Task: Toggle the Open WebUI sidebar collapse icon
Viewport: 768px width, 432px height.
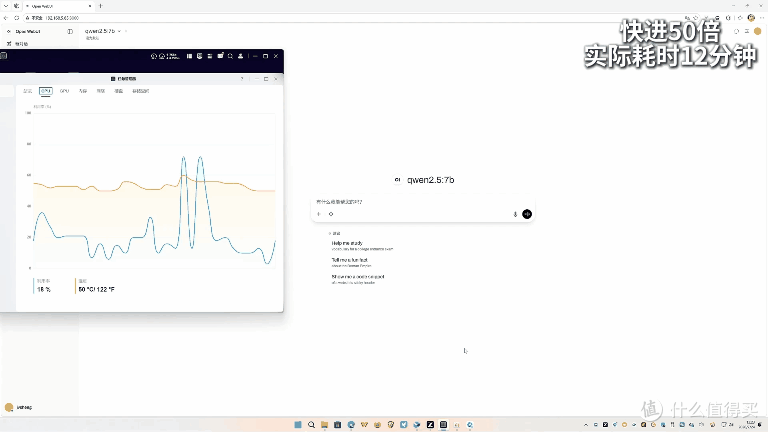Action: pos(70,31)
